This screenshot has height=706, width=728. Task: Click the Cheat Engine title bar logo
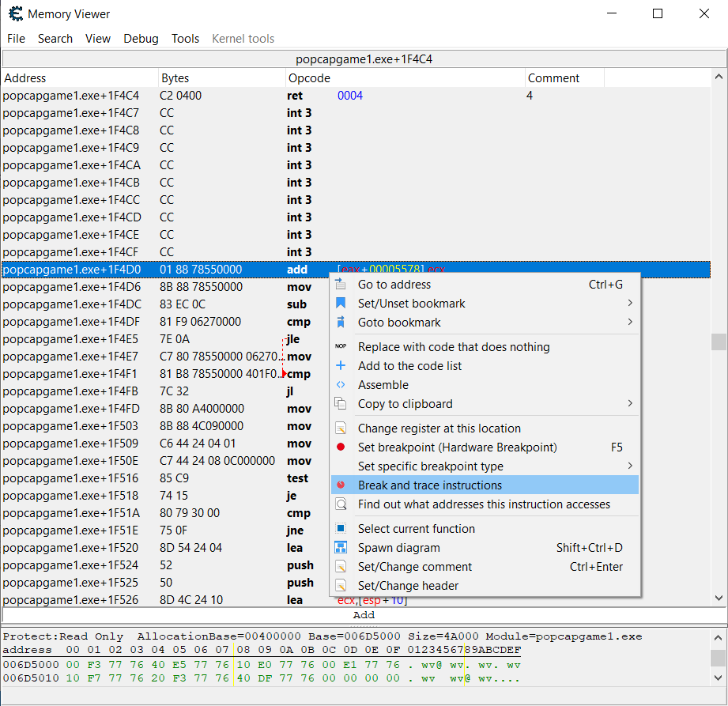point(15,14)
